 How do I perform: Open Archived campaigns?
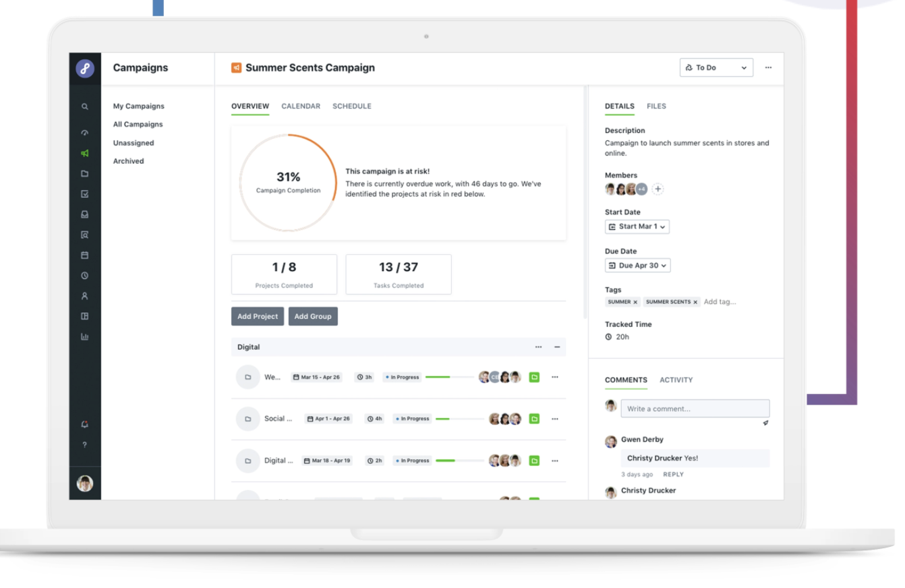click(x=128, y=161)
